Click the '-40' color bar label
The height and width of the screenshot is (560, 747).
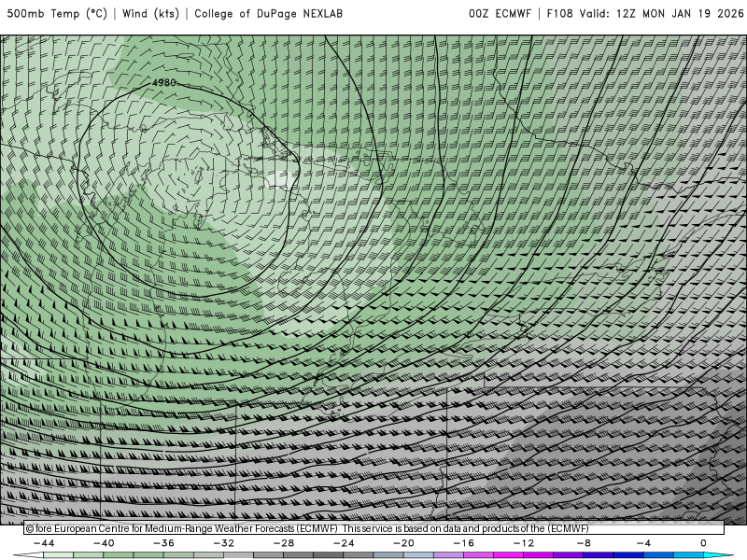click(104, 543)
